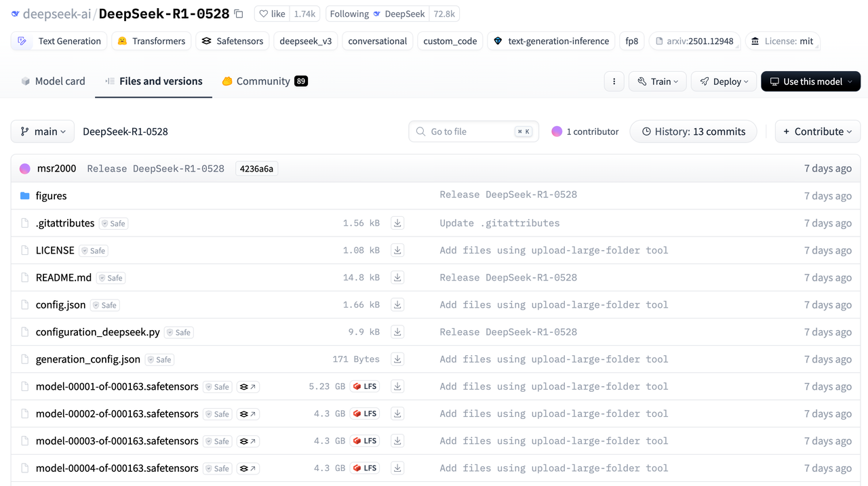Click the Go to file search field

click(473, 131)
